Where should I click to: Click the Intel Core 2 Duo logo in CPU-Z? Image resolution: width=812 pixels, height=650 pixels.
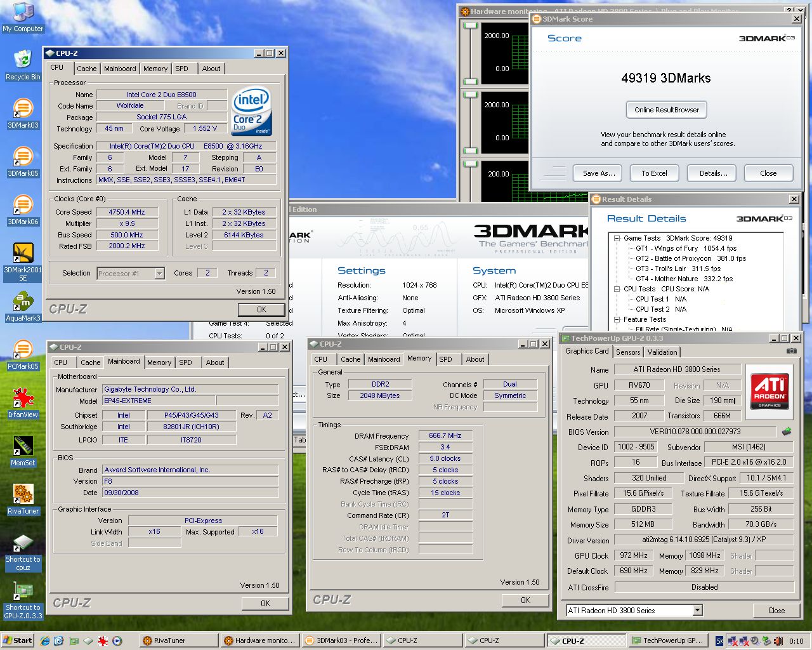pyautogui.click(x=252, y=110)
